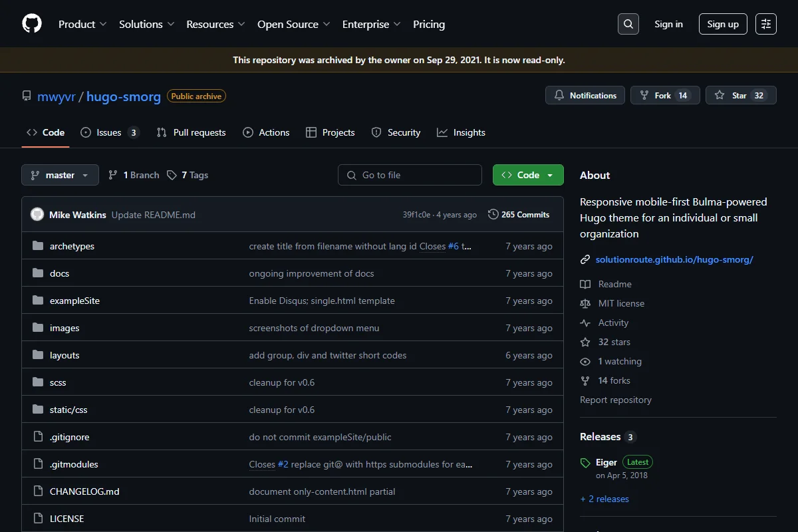Switch to the Insights tab
Viewport: 798px width, 532px height.
point(461,132)
